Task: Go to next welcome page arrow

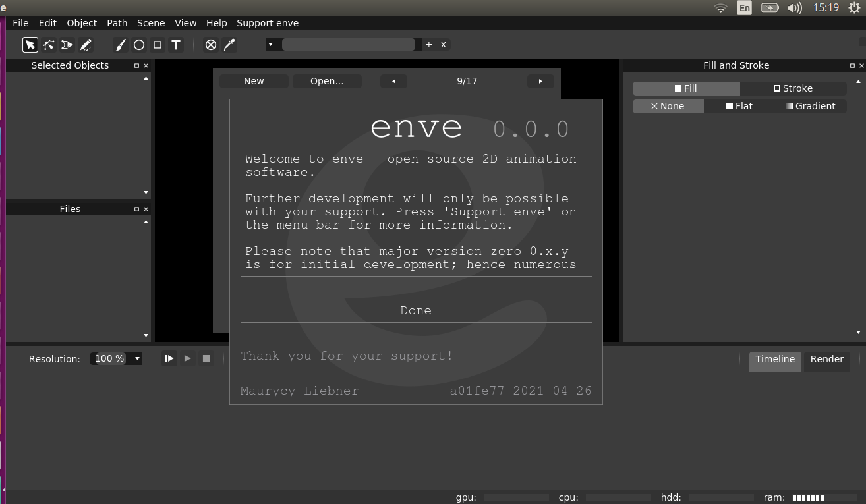Action: pos(540,81)
